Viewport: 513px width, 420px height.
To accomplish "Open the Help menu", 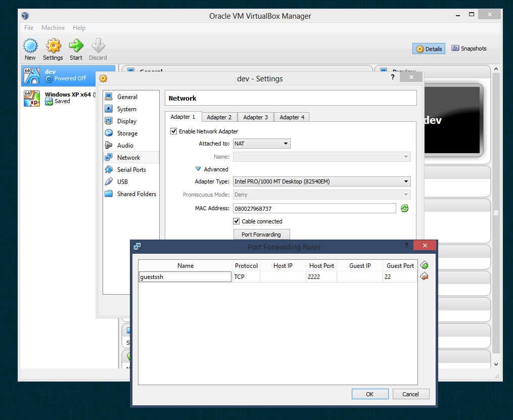I will (79, 28).
